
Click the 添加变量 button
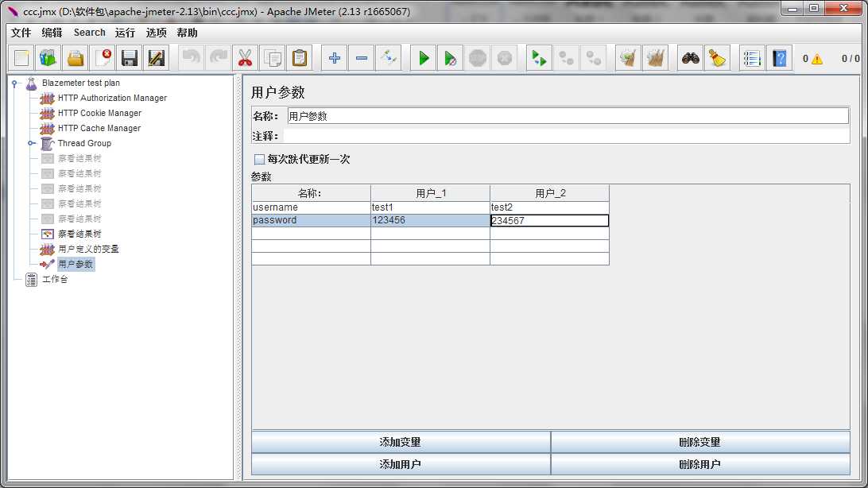tap(401, 442)
